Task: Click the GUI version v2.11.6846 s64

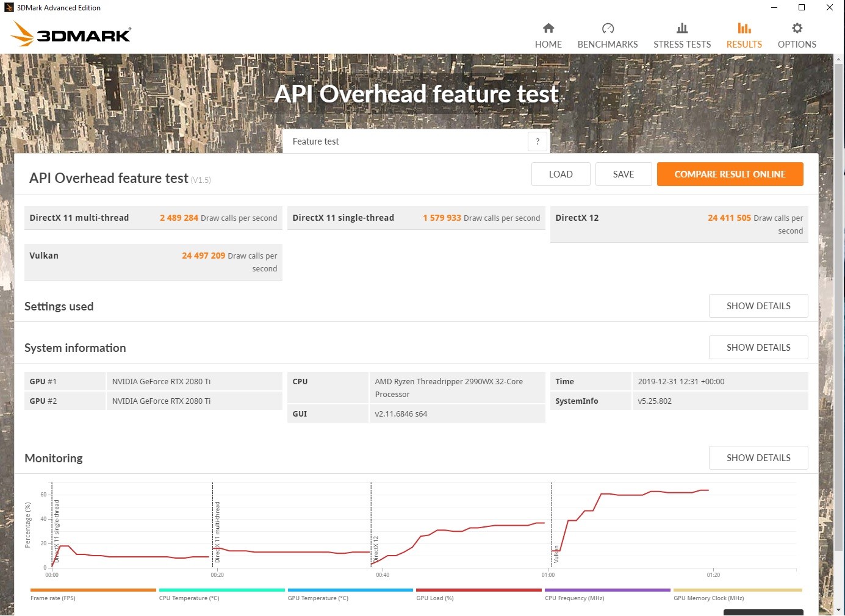Action: [x=401, y=414]
